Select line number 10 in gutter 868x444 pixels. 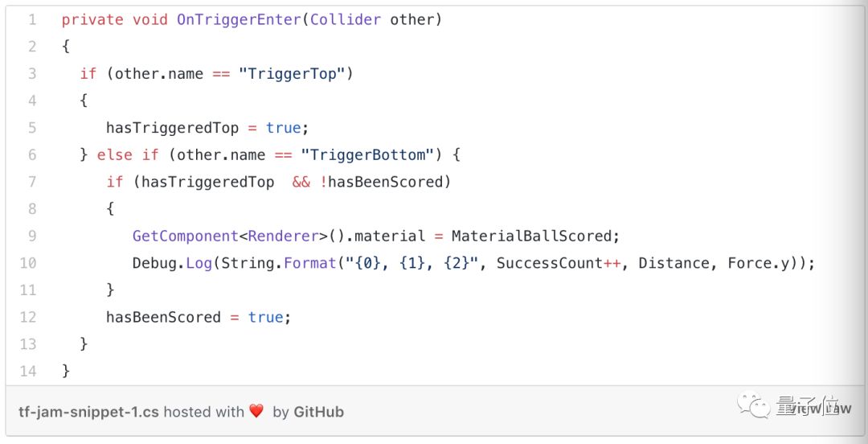[28, 263]
